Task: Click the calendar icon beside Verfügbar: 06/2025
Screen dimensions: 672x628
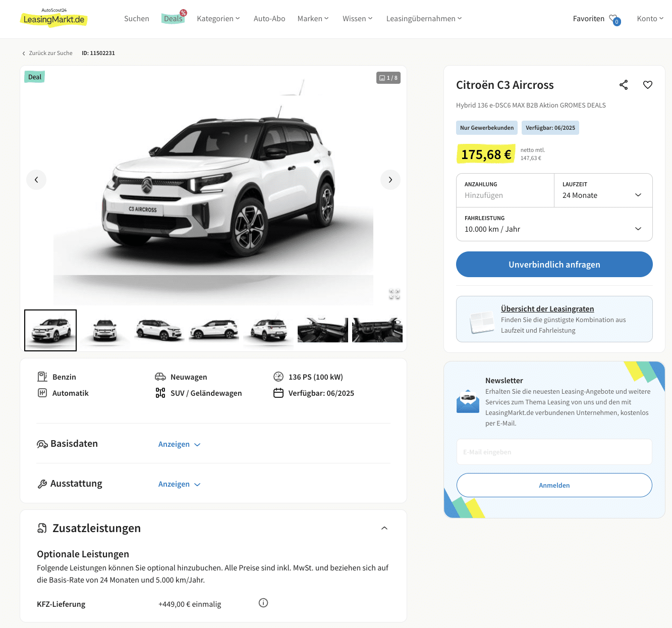Action: pyautogui.click(x=278, y=393)
